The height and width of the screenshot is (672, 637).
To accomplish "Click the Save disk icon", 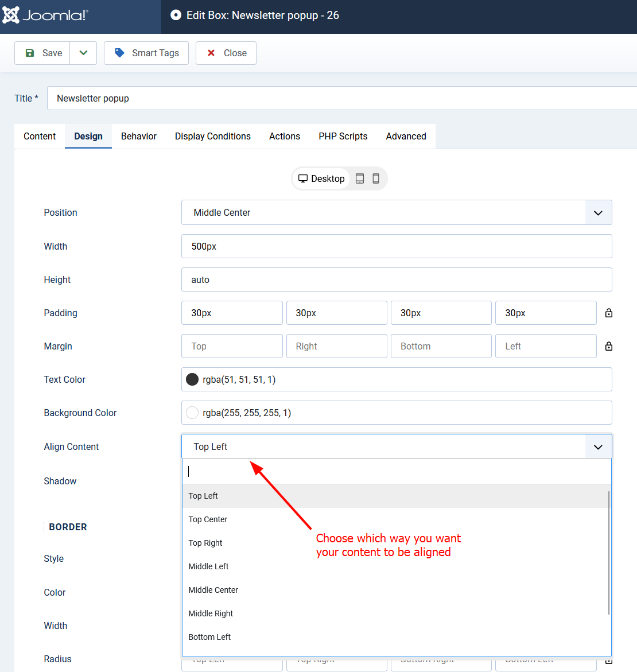I will 30,53.
